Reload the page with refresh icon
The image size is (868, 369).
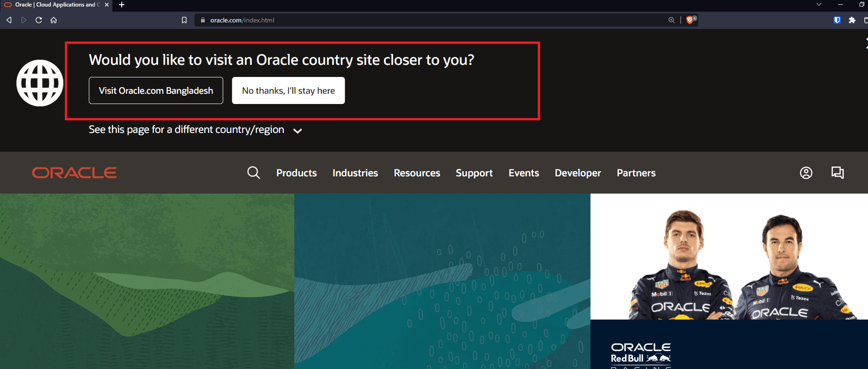pyautogui.click(x=39, y=20)
